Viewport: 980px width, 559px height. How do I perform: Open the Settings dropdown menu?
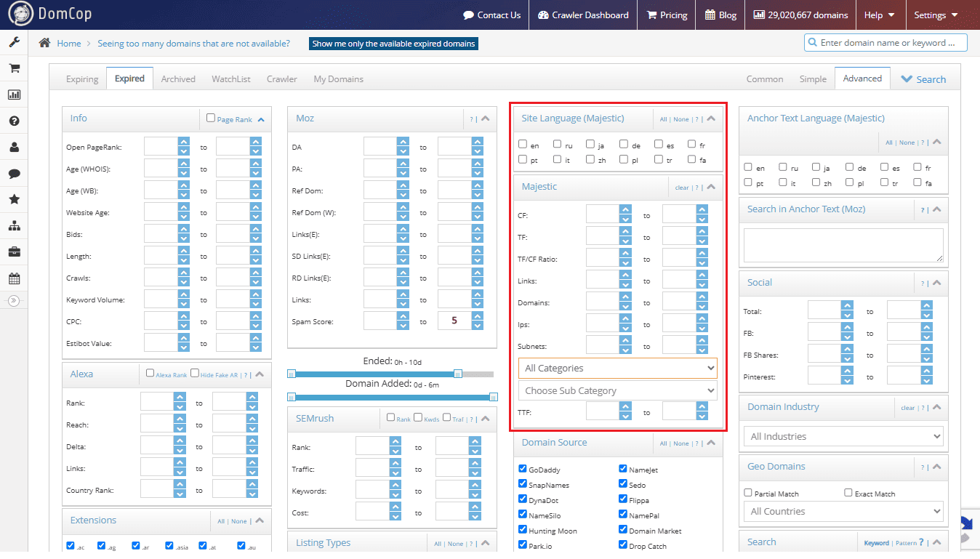(936, 15)
